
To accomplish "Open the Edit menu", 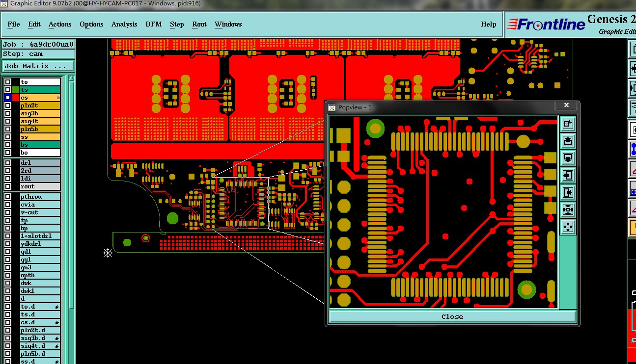I will tap(34, 24).
